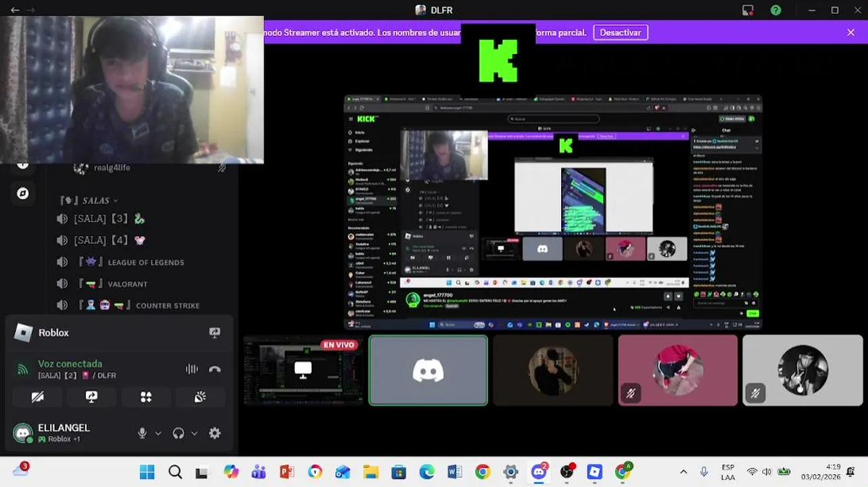Open Word from the taskbar
The image size is (868, 487).
pyautogui.click(x=454, y=472)
